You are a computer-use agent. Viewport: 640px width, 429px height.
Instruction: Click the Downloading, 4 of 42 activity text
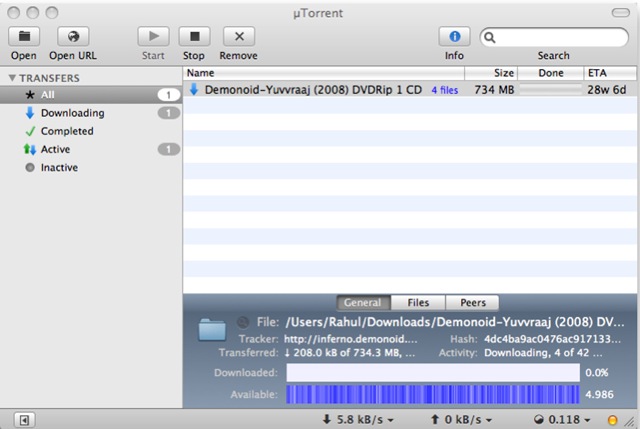pyautogui.click(x=543, y=352)
